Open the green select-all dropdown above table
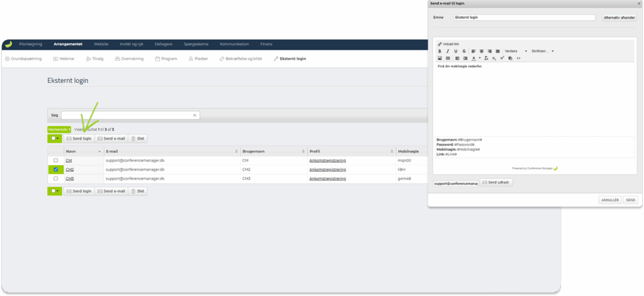644x296 pixels. coord(55,138)
